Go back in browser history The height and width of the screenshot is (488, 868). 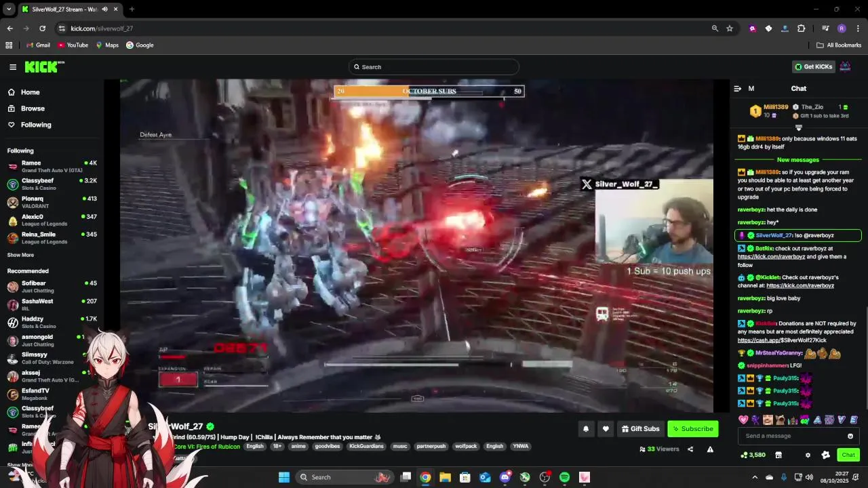coord(9,28)
